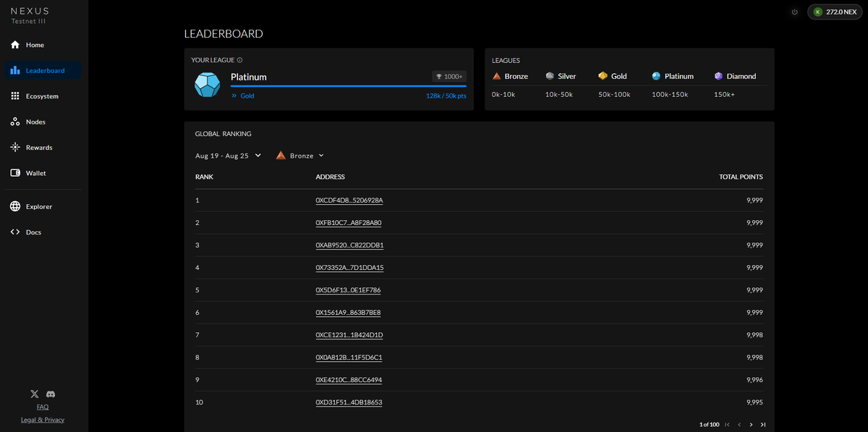Image resolution: width=868 pixels, height=432 pixels.
Task: Go to next page of rankings
Action: coord(751,425)
